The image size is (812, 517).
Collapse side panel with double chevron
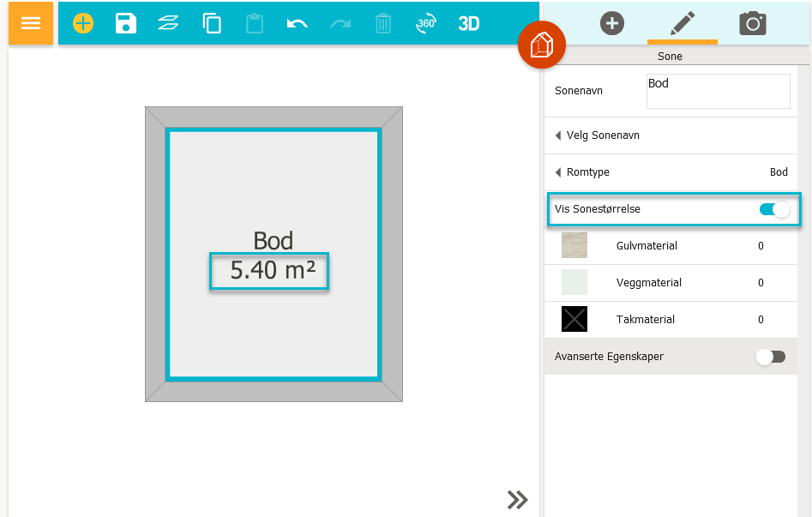click(x=517, y=500)
